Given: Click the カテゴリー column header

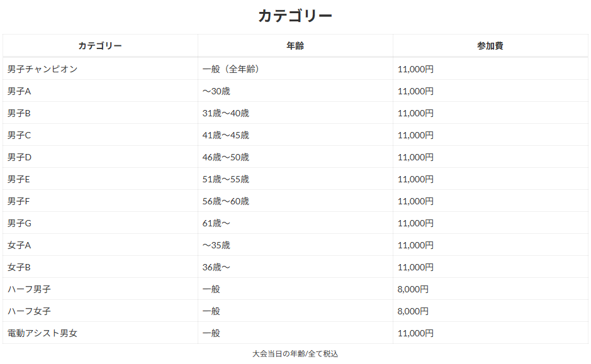Looking at the screenshot, I should click(x=100, y=46).
